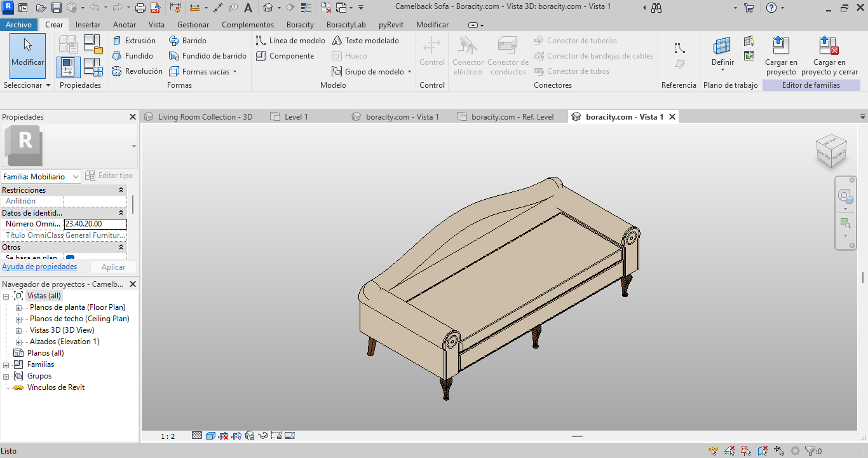
Task: Click the Número OmniClass input field
Action: pyautogui.click(x=95, y=224)
